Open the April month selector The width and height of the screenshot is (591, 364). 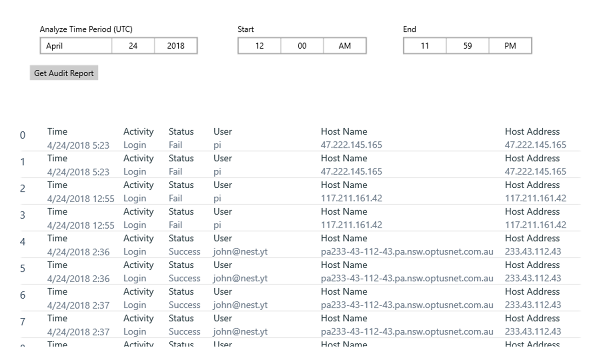(76, 46)
